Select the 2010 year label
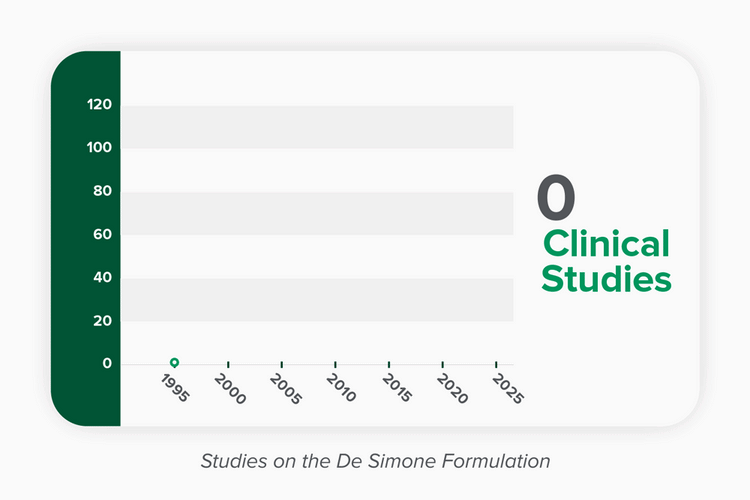The height and width of the screenshot is (500, 750). point(338,388)
